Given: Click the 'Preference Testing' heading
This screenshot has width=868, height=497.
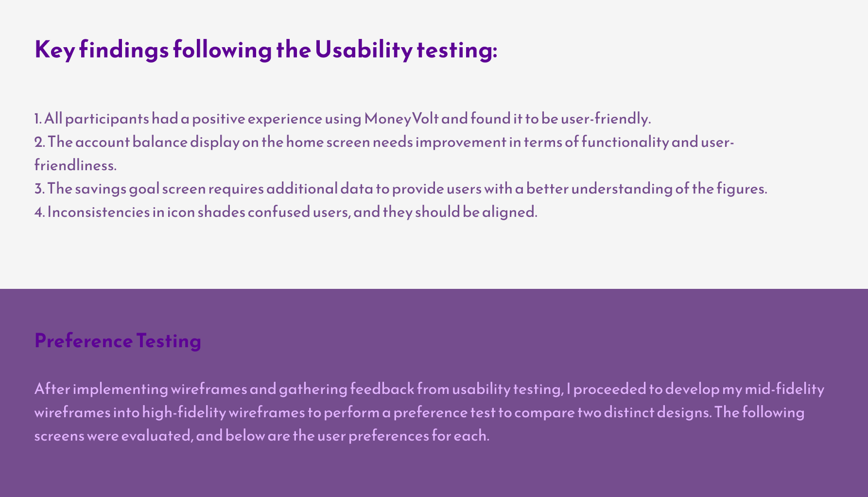Looking at the screenshot, I should click(118, 340).
